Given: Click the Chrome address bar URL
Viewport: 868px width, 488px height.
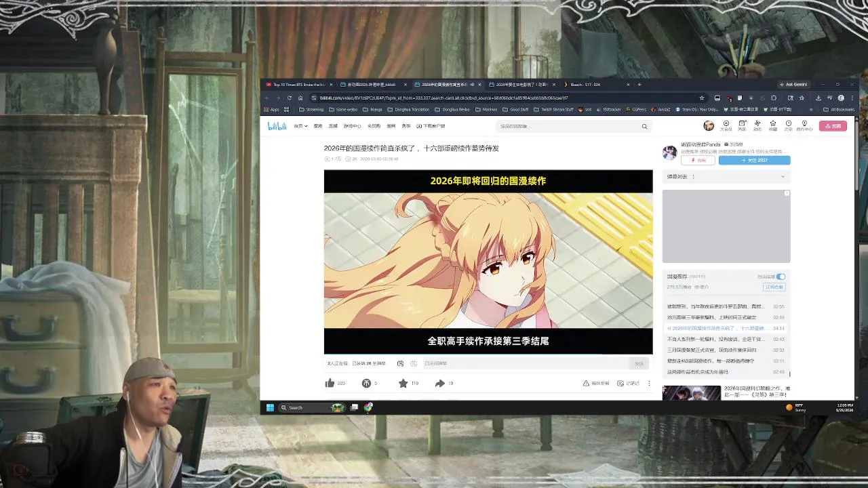Looking at the screenshot, I should tap(444, 98).
